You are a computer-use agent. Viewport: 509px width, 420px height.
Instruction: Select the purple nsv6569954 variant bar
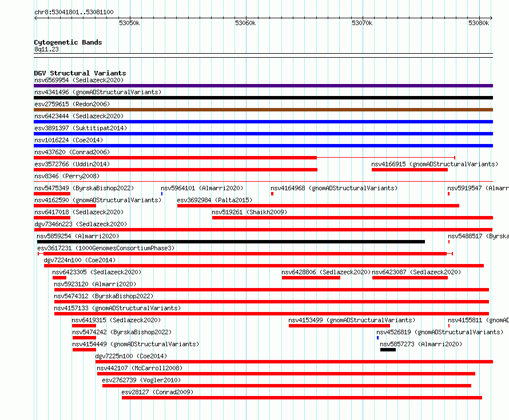pyautogui.click(x=263, y=86)
